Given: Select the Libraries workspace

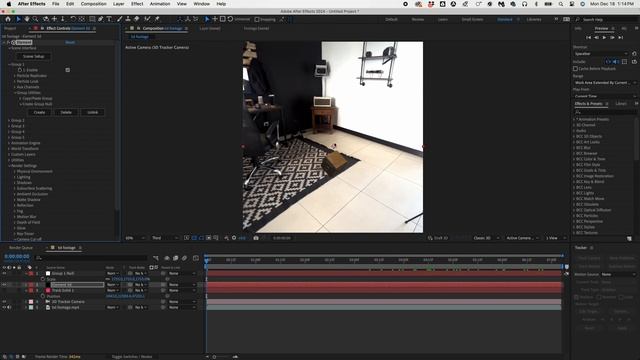Looking at the screenshot, I should [x=534, y=19].
